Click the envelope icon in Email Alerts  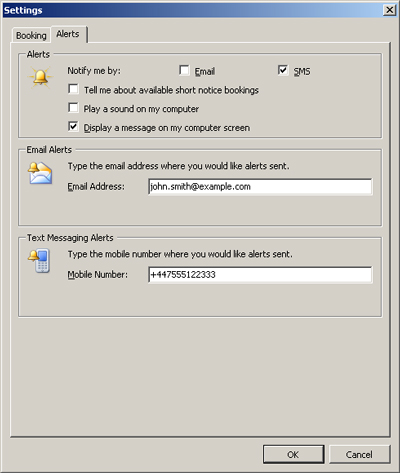point(40,173)
